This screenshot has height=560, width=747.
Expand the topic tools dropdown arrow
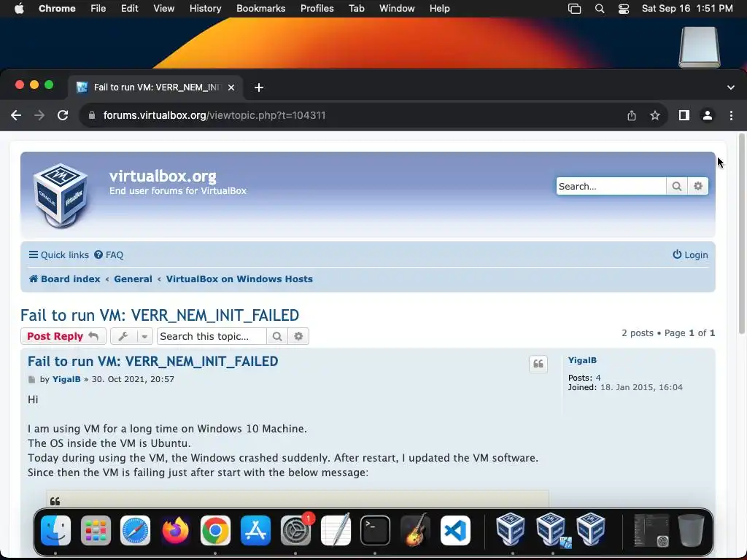[144, 336]
